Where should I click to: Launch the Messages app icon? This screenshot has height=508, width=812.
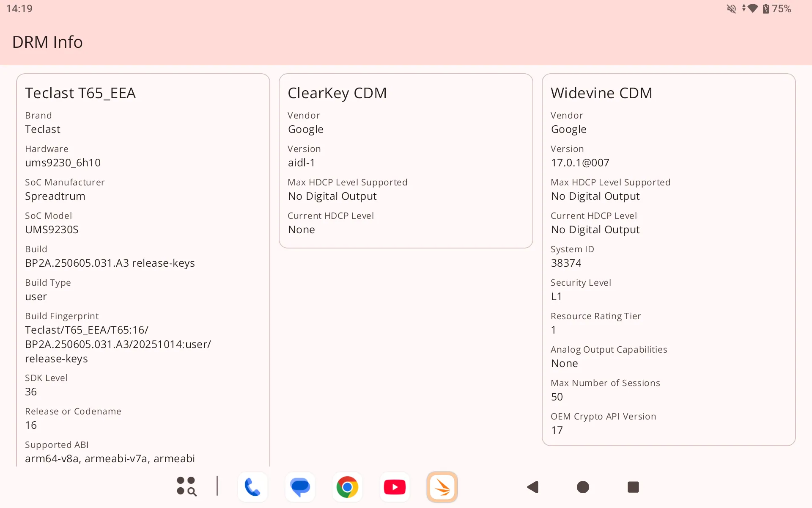tap(300, 487)
